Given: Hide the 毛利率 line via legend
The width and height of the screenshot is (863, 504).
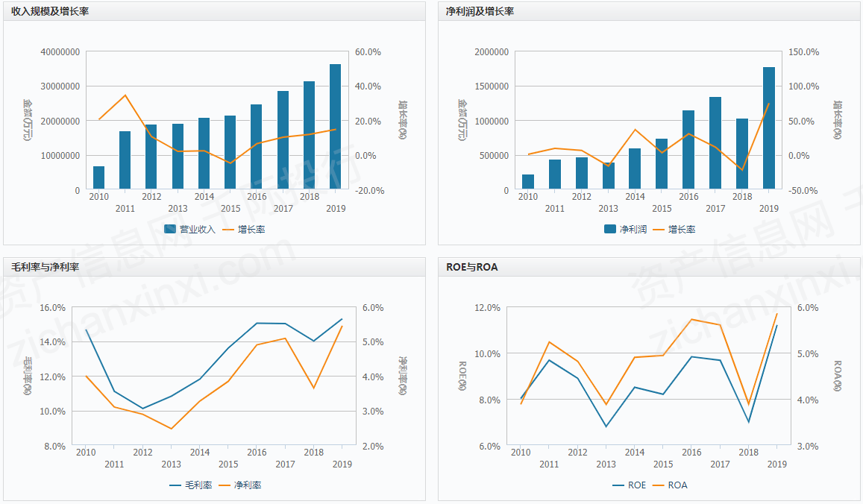Looking at the screenshot, I should tap(190, 485).
